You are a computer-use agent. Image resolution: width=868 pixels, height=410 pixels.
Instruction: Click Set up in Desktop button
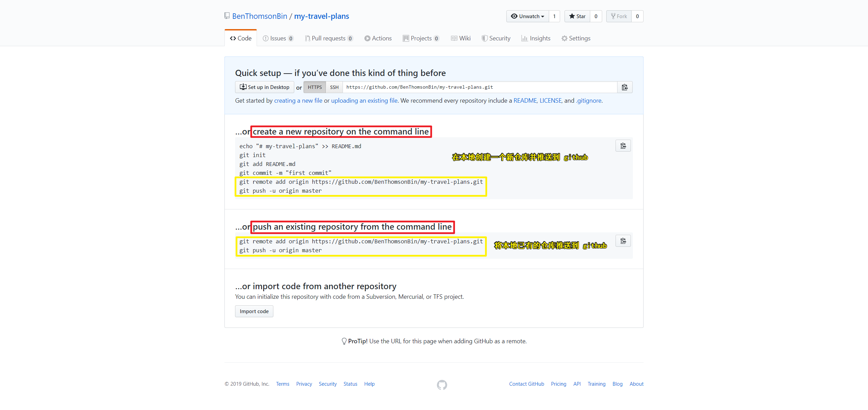(264, 87)
